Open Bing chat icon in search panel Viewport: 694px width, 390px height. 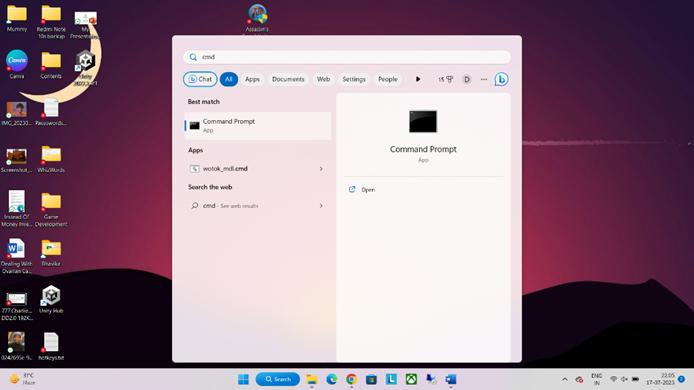501,79
